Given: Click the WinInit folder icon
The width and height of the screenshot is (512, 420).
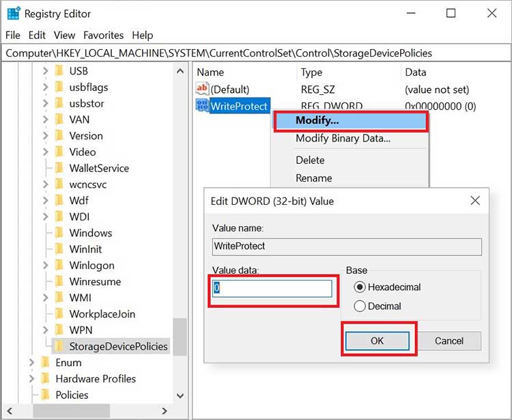Looking at the screenshot, I should coord(59,249).
